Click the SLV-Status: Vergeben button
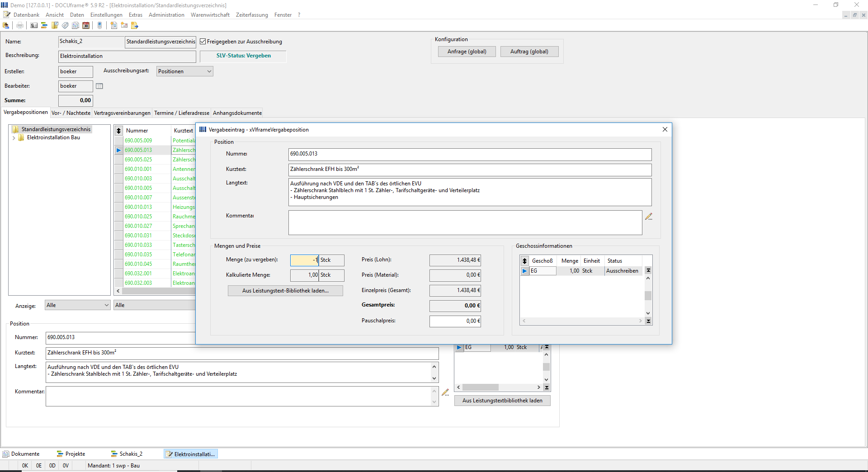Viewport: 868px width, 472px height. (x=243, y=56)
